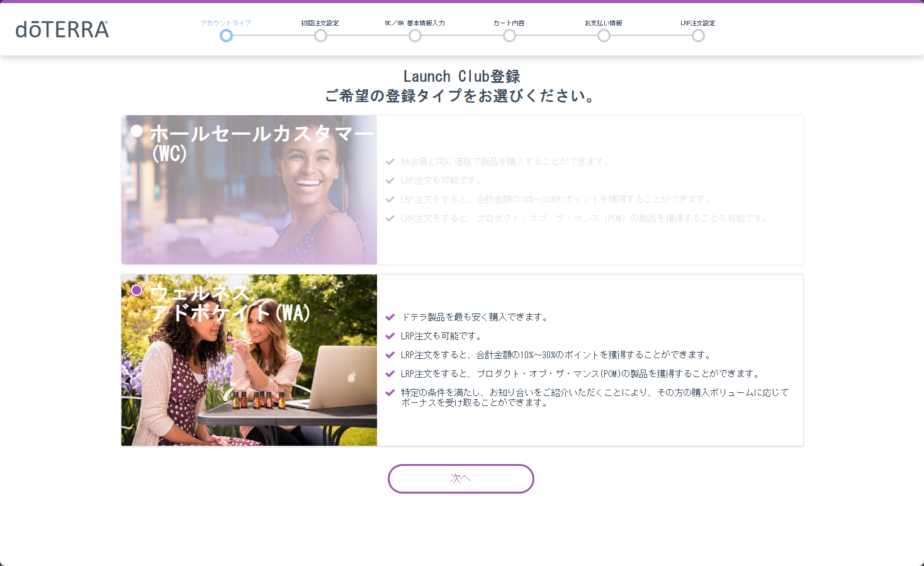Select the WC/WA 基本情報入力 step circle
The height and width of the screenshot is (566, 924).
click(415, 36)
